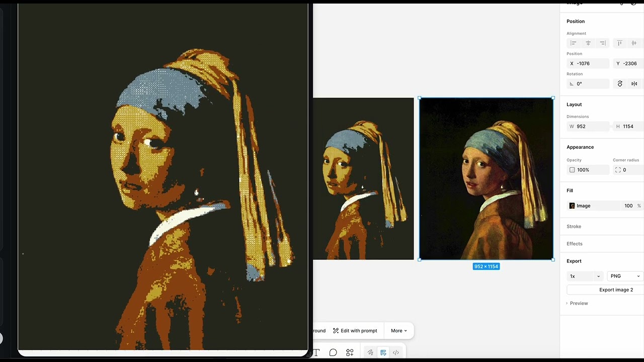The height and width of the screenshot is (362, 644).
Task: Click the Image fill type label
Action: 584,206
